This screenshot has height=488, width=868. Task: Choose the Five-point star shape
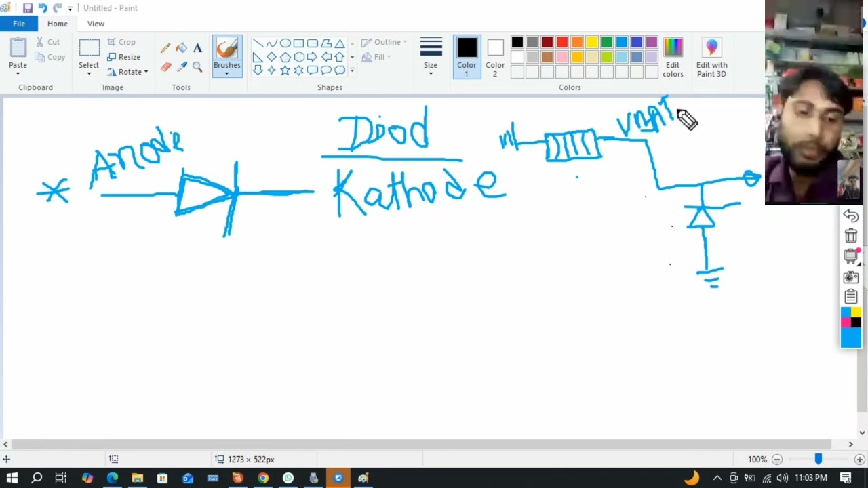[x=285, y=70]
